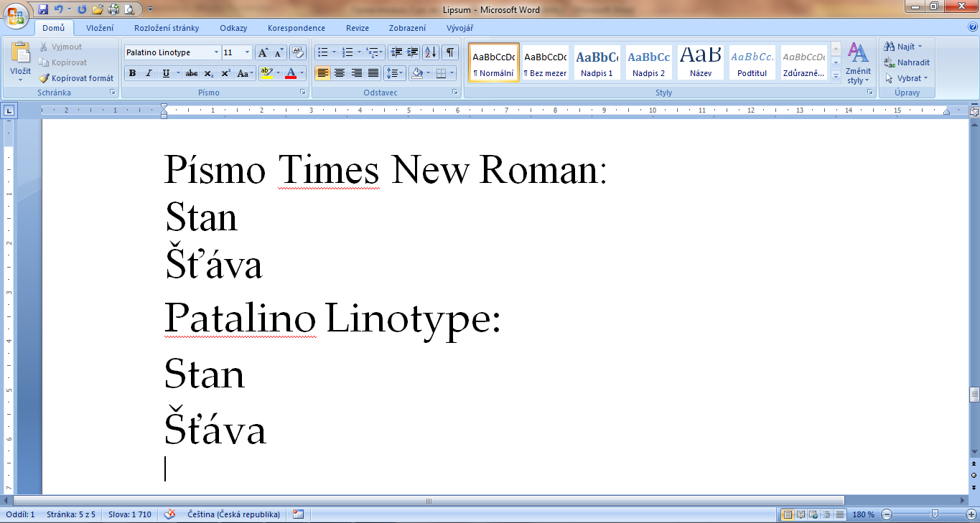Toggle underline formatting
980x523 pixels.
pyautogui.click(x=166, y=73)
